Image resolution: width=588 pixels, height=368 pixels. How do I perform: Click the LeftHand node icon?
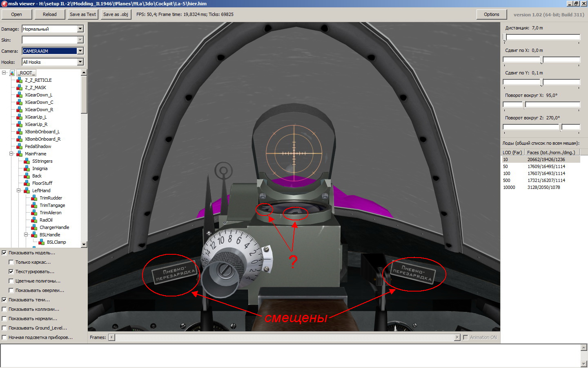27,191
